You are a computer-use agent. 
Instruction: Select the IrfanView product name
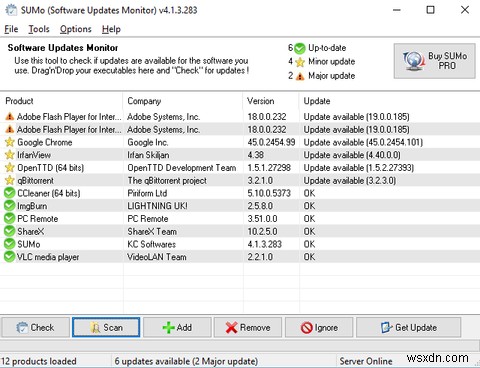tap(34, 155)
